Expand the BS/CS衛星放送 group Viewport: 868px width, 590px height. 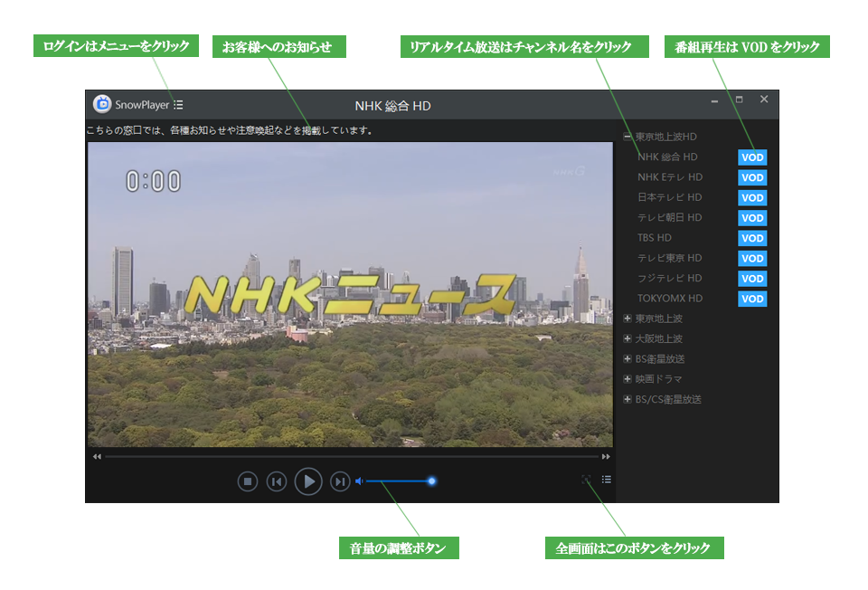pyautogui.click(x=627, y=399)
